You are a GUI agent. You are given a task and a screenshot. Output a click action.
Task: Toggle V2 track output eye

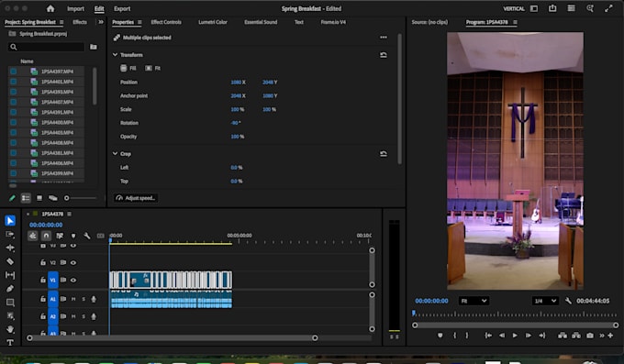(73, 262)
